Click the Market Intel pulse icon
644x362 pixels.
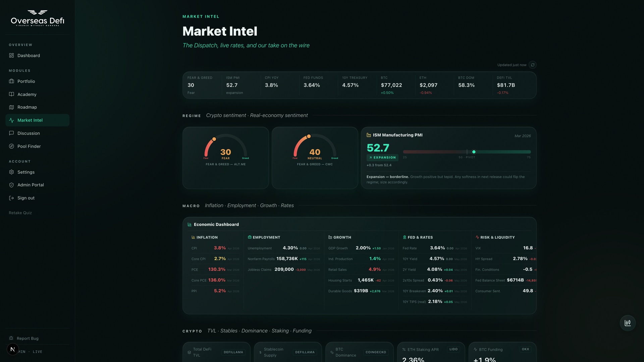coord(11,120)
